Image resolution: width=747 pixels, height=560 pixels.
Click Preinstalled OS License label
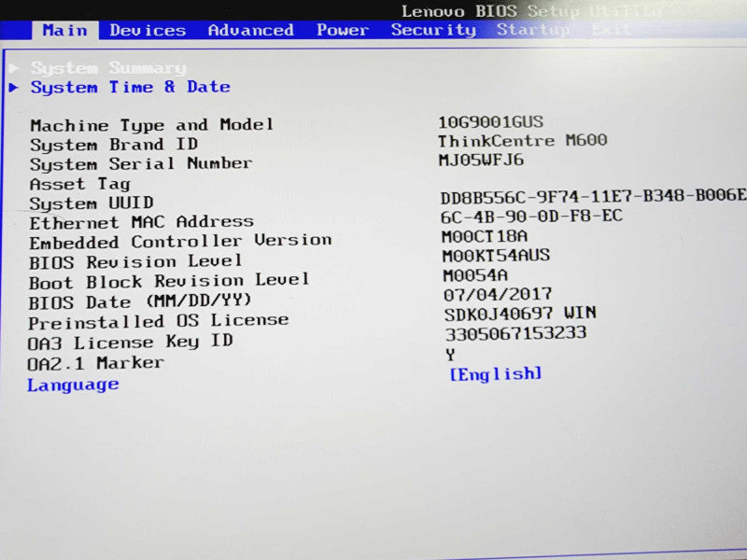[158, 321]
